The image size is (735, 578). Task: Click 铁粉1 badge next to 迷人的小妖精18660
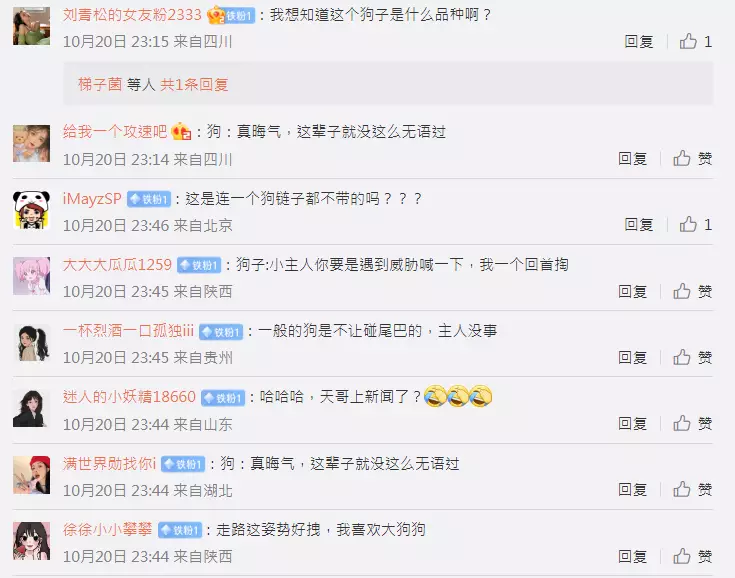tap(223, 398)
